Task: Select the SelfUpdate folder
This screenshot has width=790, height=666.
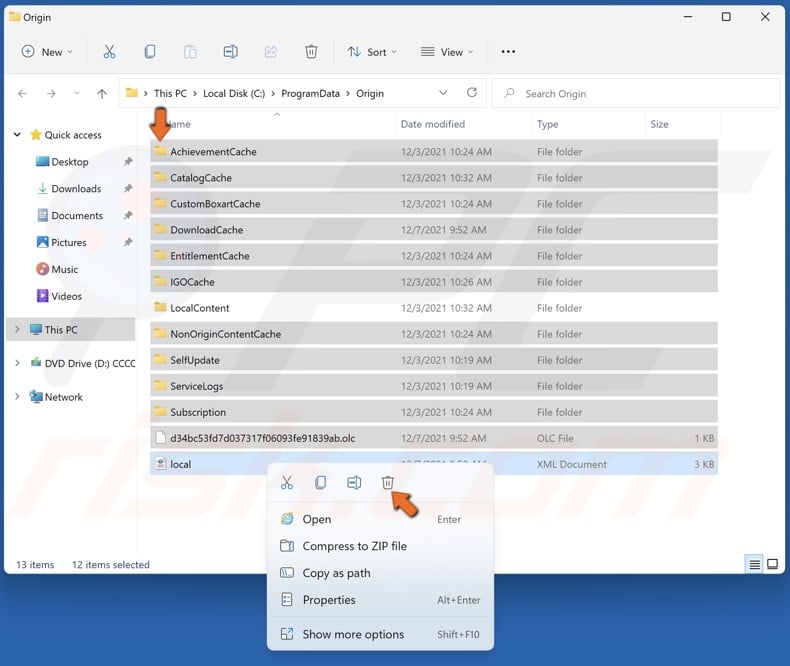Action: [x=434, y=360]
